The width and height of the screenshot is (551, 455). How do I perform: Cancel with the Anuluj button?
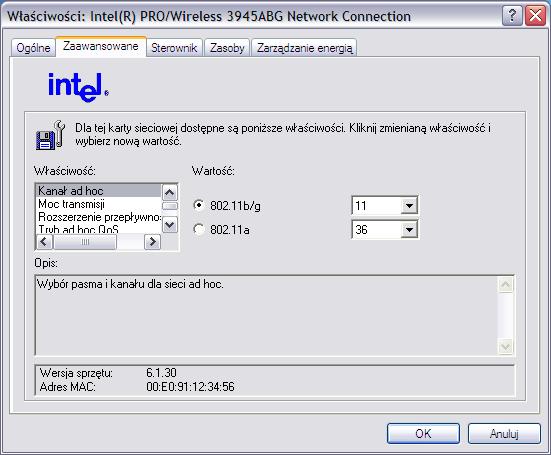[504, 433]
